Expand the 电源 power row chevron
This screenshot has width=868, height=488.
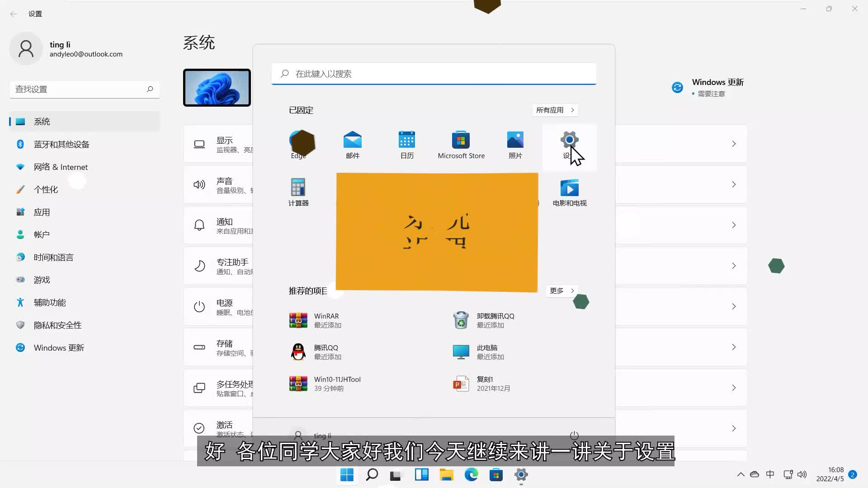tap(734, 306)
